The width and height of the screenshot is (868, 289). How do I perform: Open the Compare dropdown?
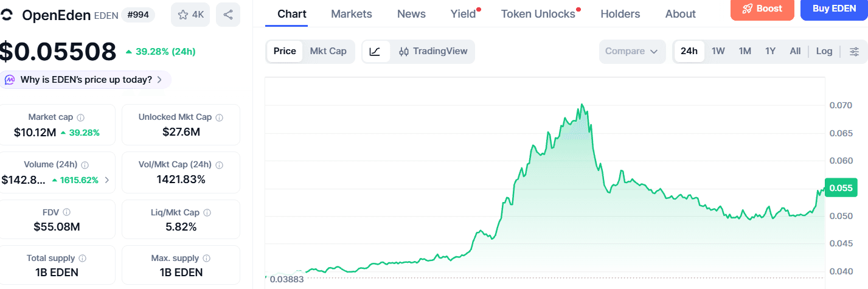point(631,51)
